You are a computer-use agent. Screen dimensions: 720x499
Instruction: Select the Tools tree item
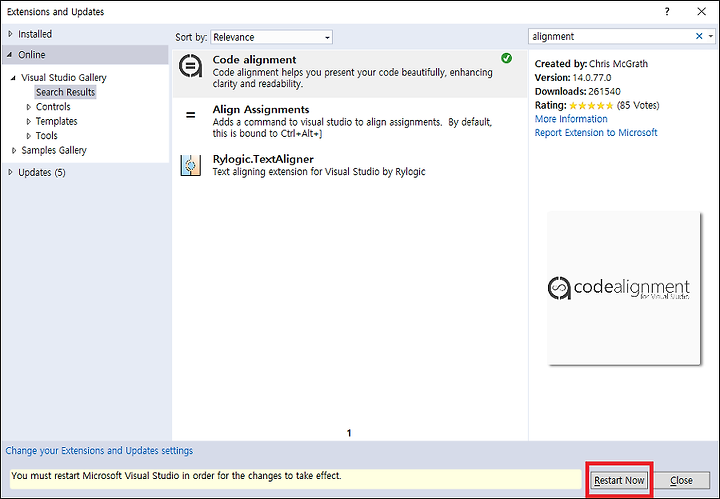point(47,136)
